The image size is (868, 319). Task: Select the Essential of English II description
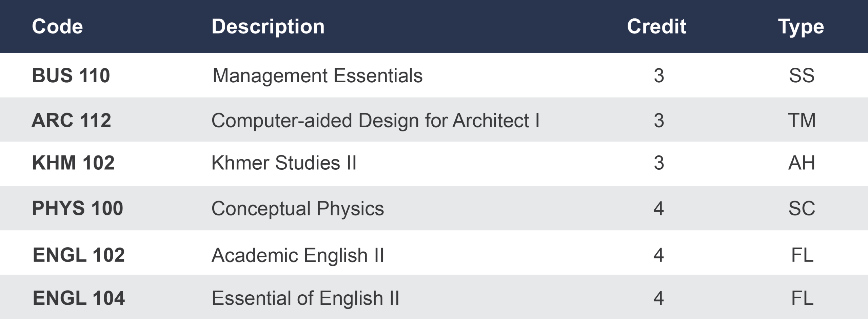[305, 298]
